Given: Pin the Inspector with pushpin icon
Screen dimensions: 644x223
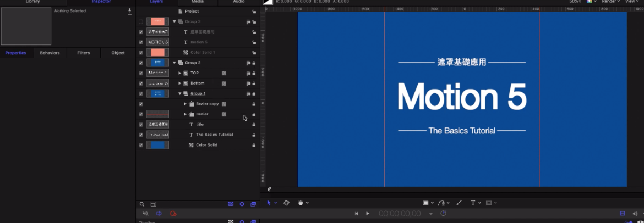Looking at the screenshot, I should [x=130, y=11].
